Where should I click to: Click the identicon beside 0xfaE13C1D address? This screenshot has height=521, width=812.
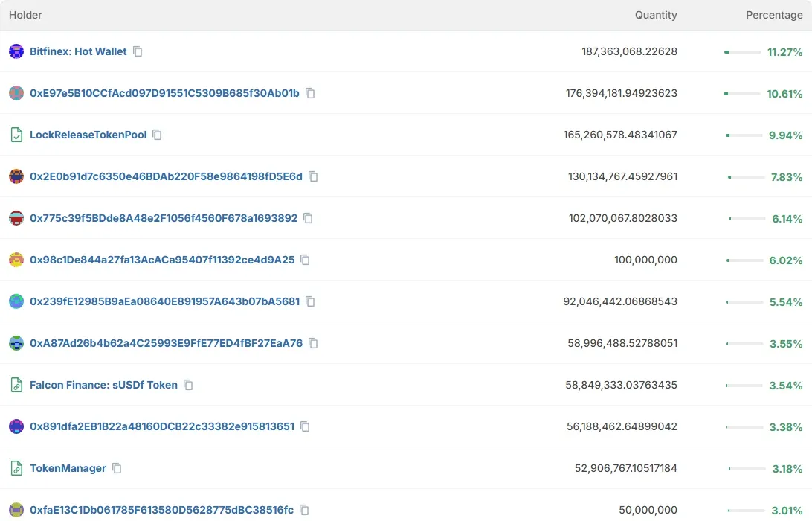tap(16, 510)
